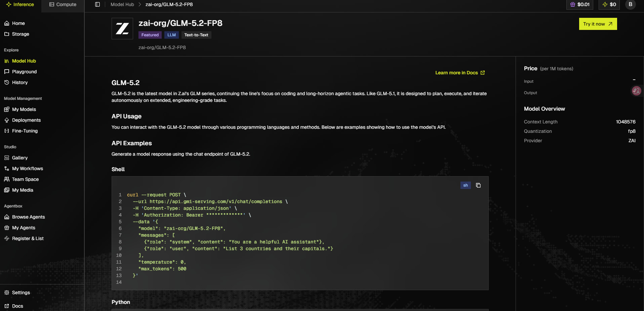Click the Context Length value 1048576
The width and height of the screenshot is (644, 311).
click(x=626, y=122)
